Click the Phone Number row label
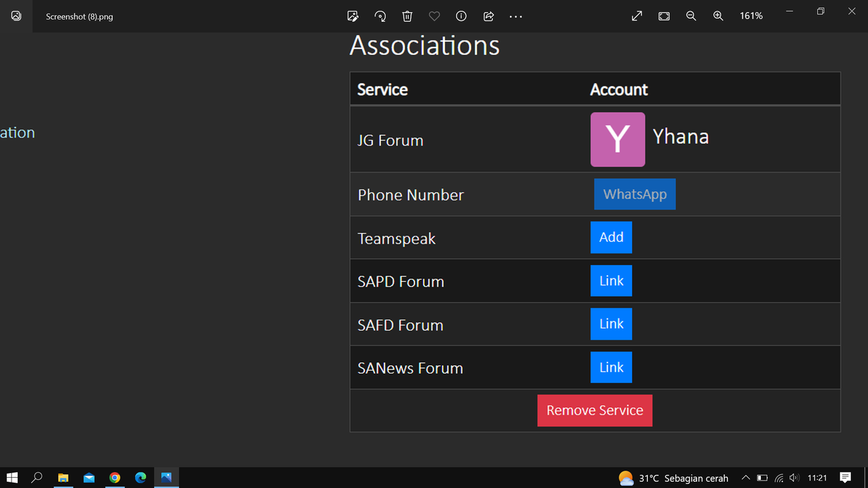This screenshot has width=868, height=488. click(411, 195)
